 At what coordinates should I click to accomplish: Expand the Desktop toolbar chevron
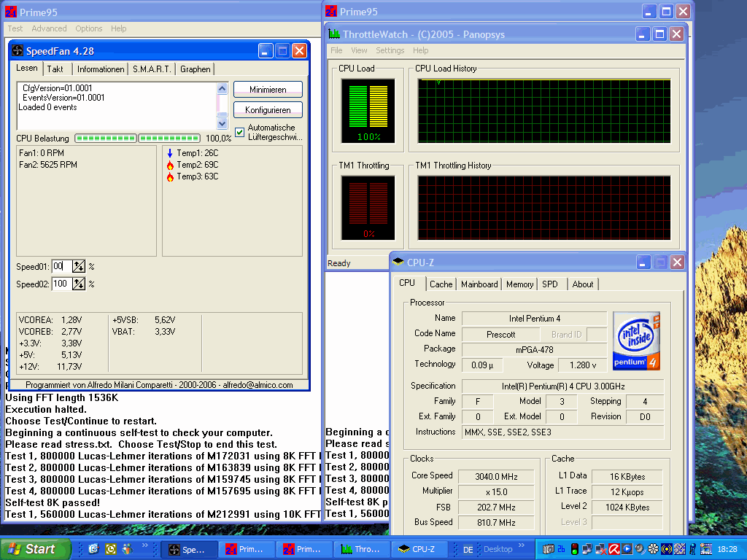521,545
